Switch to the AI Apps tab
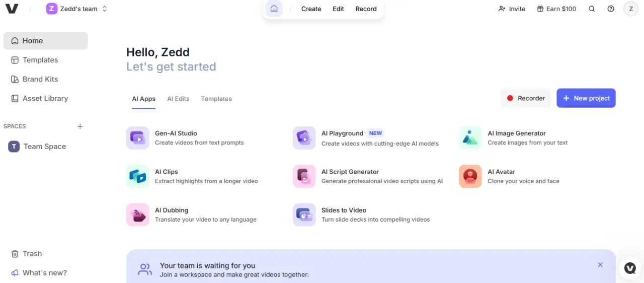Screen dimensions: 644x283 click(144, 99)
